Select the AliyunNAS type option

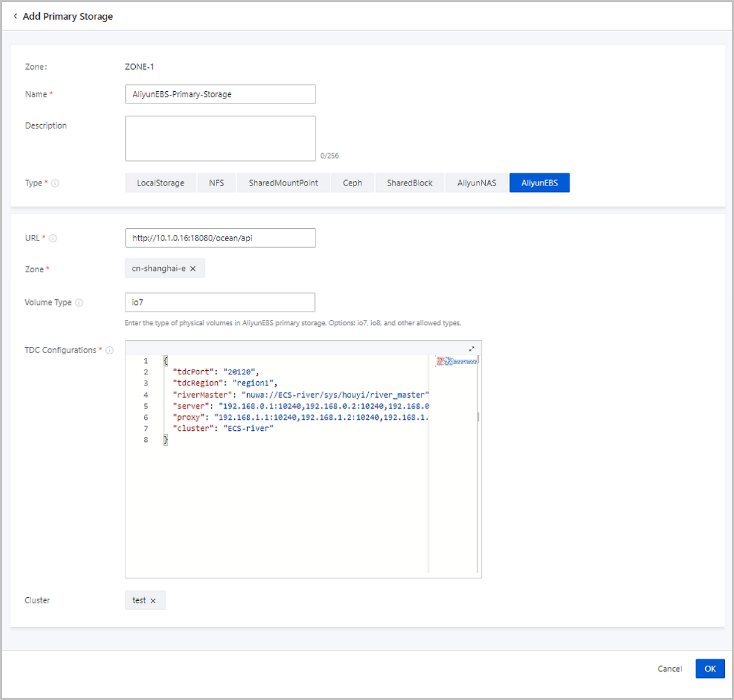tap(476, 183)
